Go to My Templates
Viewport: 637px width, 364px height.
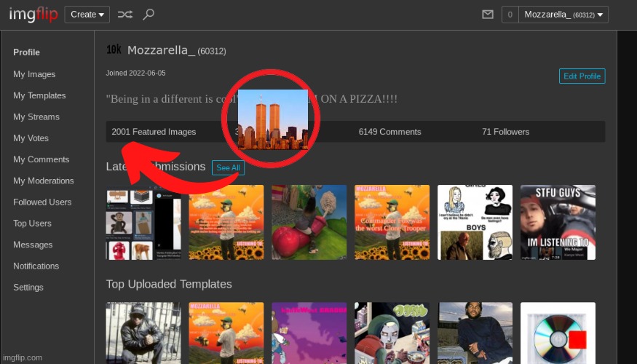[39, 95]
